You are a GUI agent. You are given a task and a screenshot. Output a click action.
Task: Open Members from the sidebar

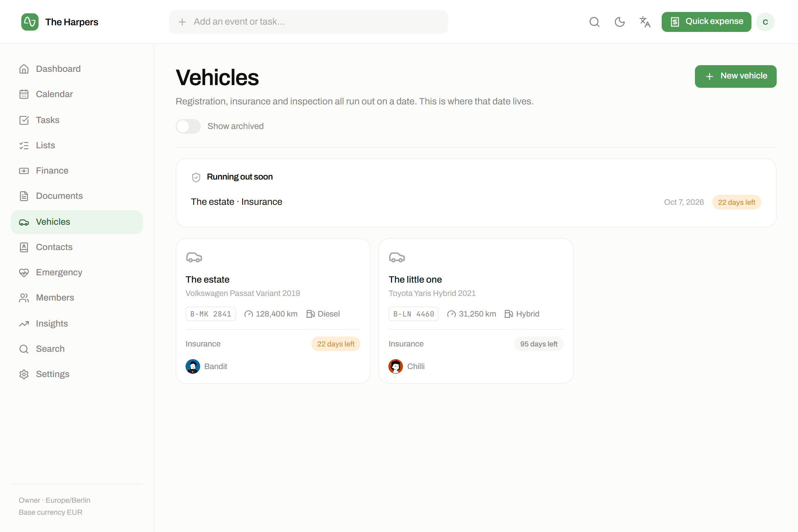(x=77, y=298)
